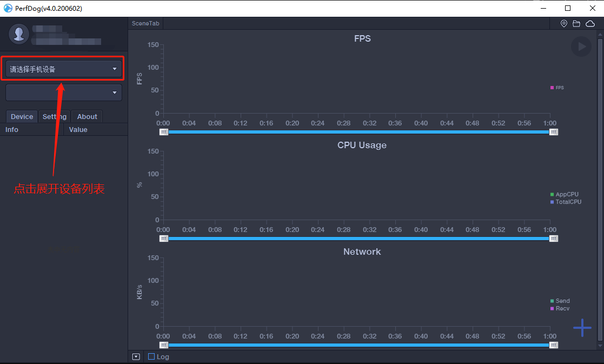This screenshot has height=364, width=604.
Task: Click the Network chart right slider handle
Action: [554, 345]
